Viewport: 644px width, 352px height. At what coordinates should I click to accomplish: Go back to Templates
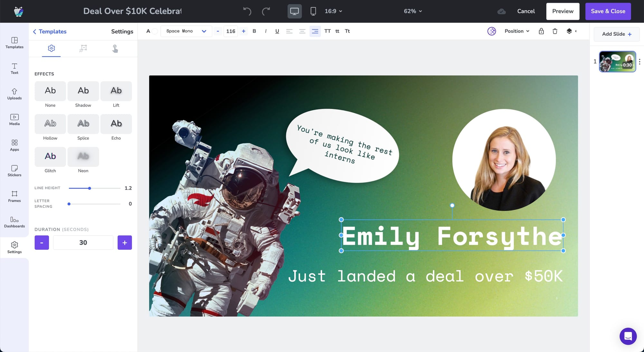[x=50, y=32]
